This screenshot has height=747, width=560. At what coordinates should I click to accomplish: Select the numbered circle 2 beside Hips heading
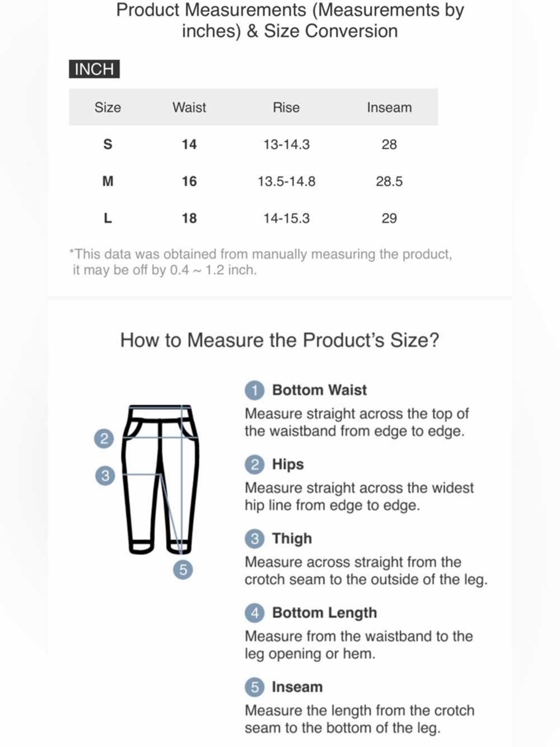click(254, 465)
